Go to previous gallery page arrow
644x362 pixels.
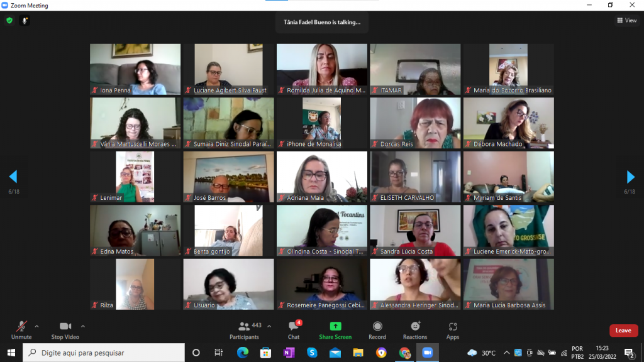point(13,177)
